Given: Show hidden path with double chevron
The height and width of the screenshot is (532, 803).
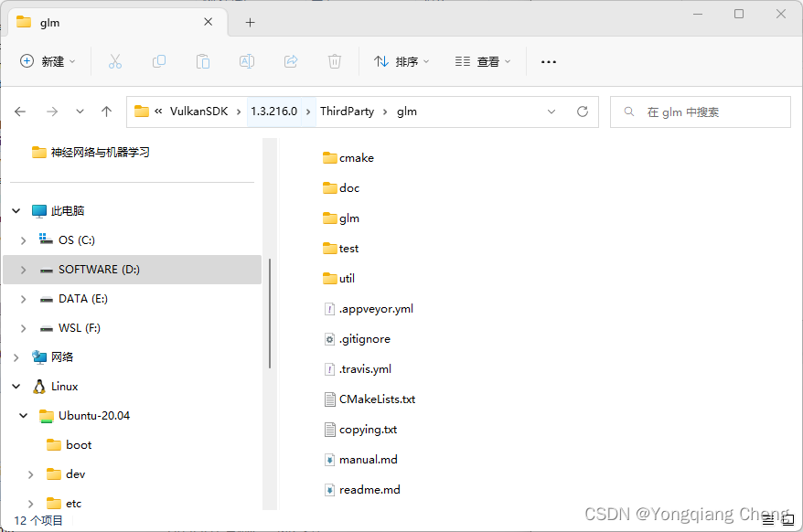Looking at the screenshot, I should click(158, 112).
